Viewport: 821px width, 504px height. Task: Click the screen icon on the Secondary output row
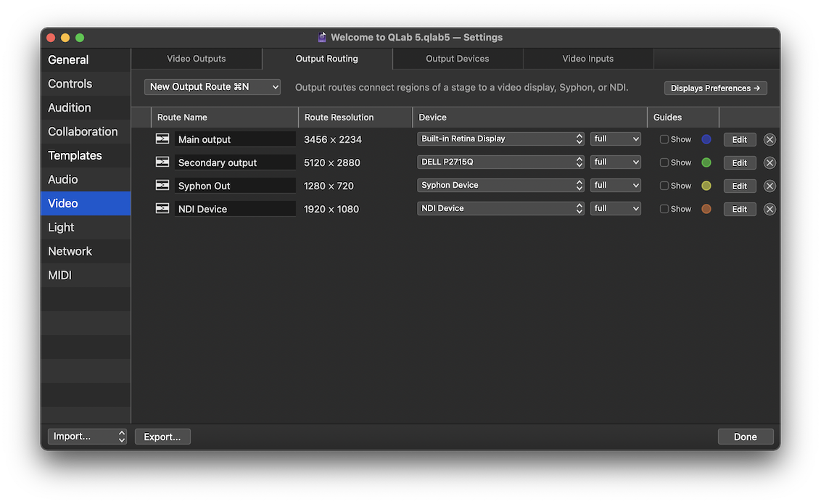pyautogui.click(x=162, y=162)
